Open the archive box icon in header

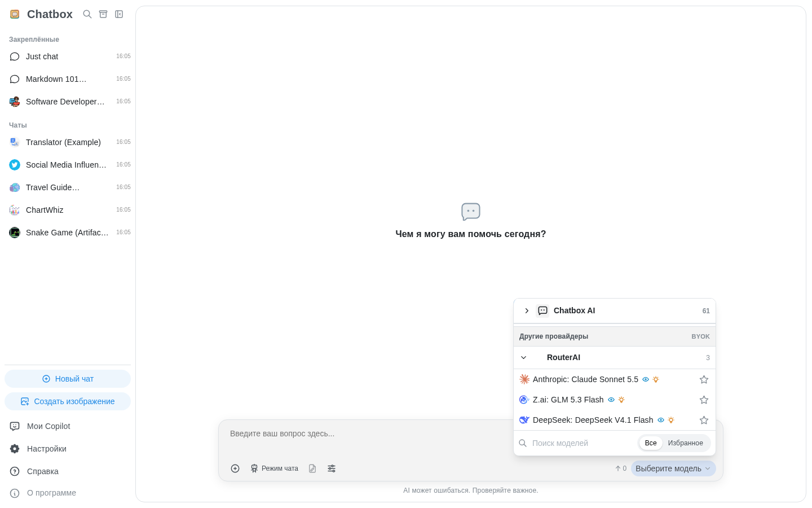(x=103, y=14)
